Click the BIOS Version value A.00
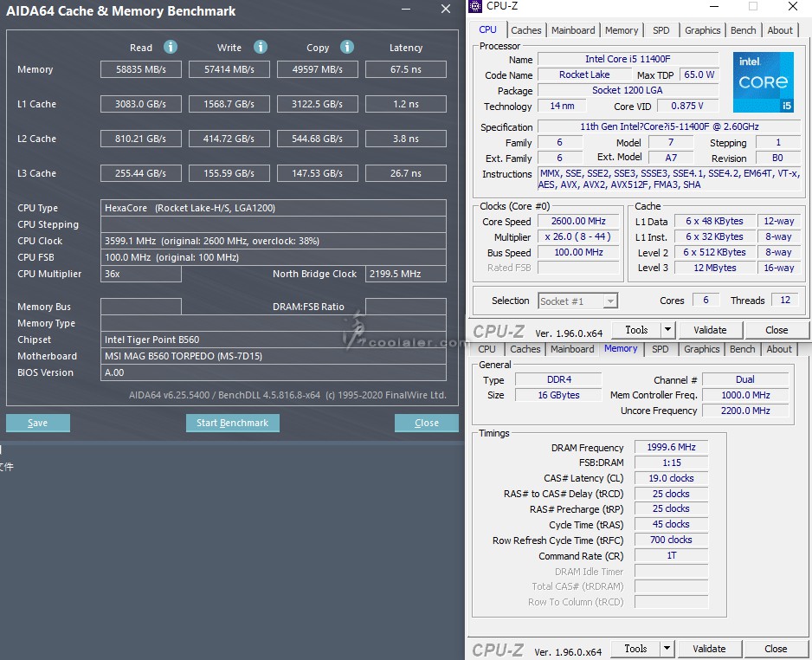The width and height of the screenshot is (812, 660). click(274, 372)
